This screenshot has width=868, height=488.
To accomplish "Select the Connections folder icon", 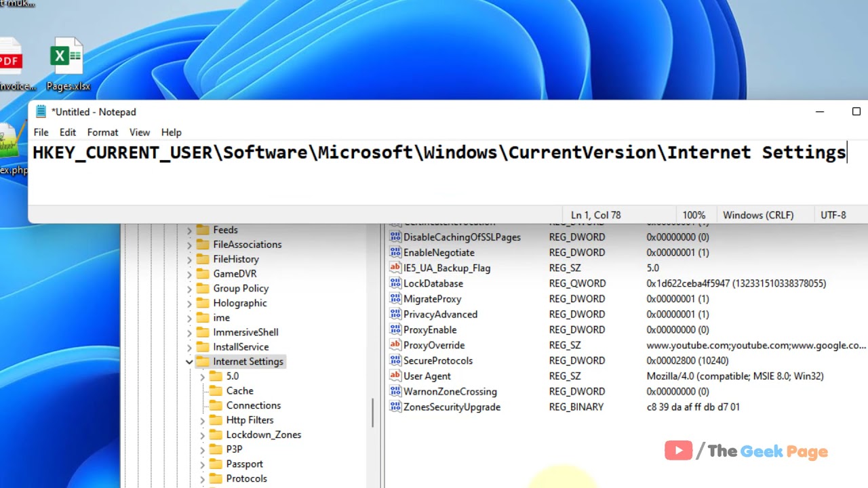I will [x=216, y=405].
